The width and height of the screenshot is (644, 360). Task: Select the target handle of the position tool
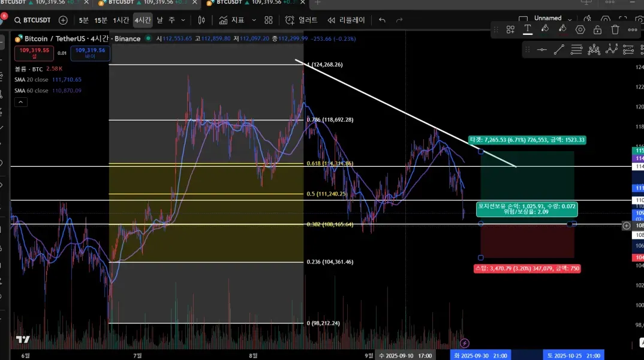click(481, 152)
